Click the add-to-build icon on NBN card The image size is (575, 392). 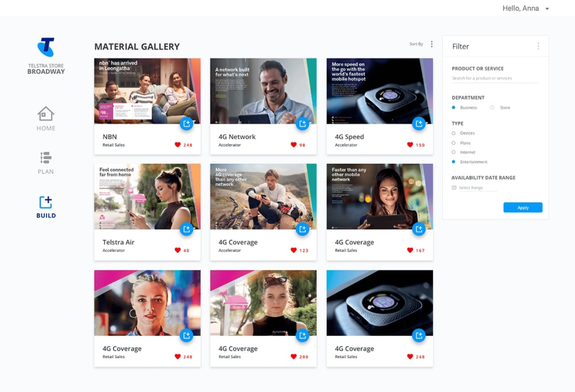pyautogui.click(x=186, y=124)
